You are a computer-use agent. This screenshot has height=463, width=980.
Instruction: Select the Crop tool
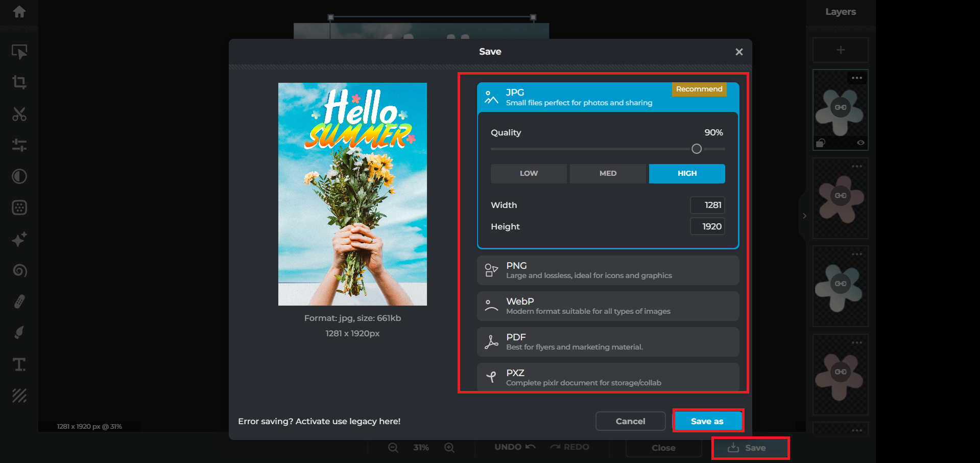click(x=19, y=82)
